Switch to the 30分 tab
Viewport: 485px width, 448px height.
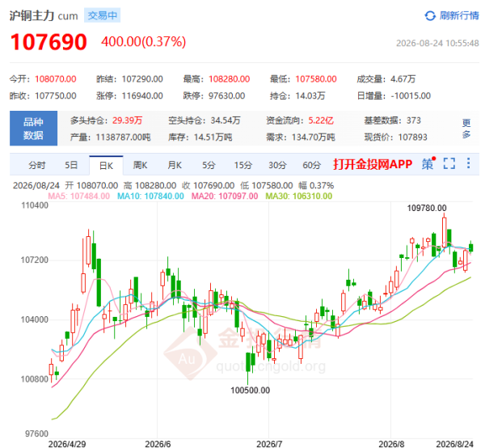coord(277,165)
